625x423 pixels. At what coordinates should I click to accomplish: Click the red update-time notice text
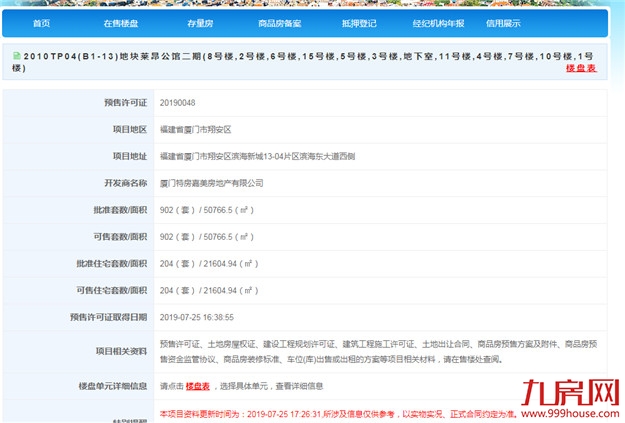point(337,414)
